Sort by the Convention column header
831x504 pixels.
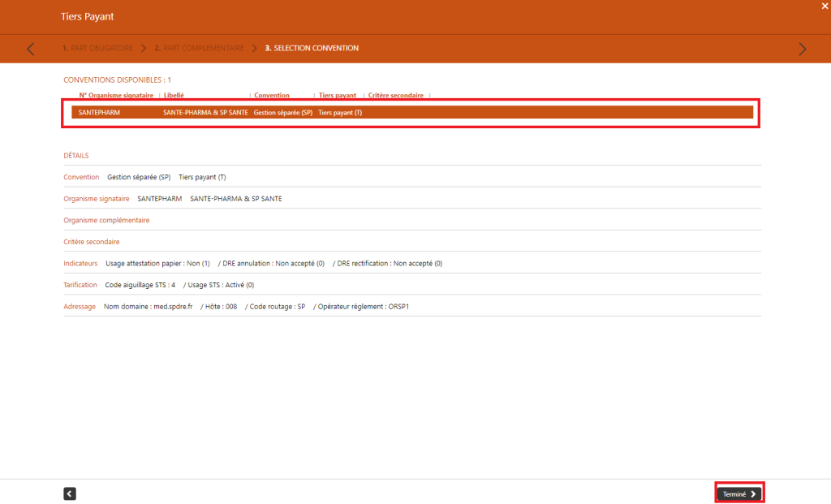[x=270, y=95]
